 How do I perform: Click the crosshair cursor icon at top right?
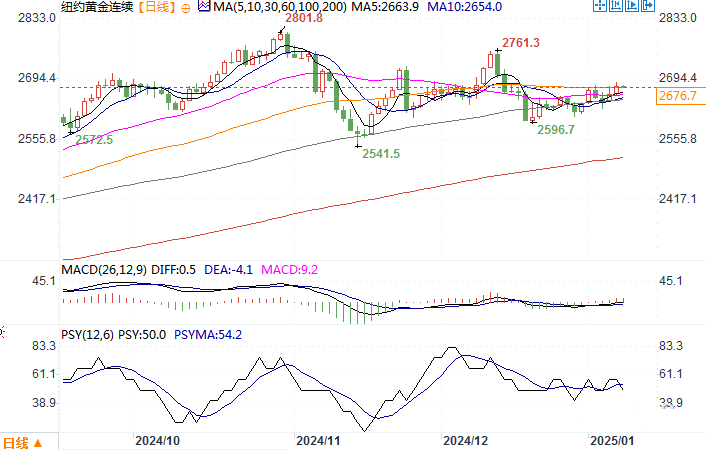[x=600, y=5]
